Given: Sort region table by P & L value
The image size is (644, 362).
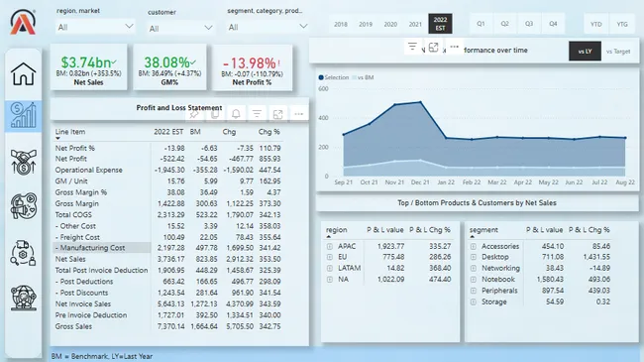Looking at the screenshot, I should click(x=384, y=230).
